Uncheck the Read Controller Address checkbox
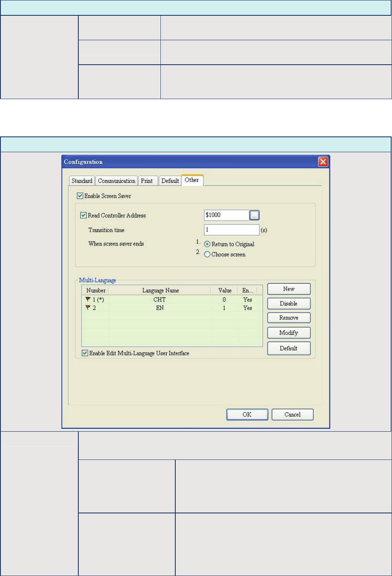The width and height of the screenshot is (392, 576). pyautogui.click(x=83, y=215)
